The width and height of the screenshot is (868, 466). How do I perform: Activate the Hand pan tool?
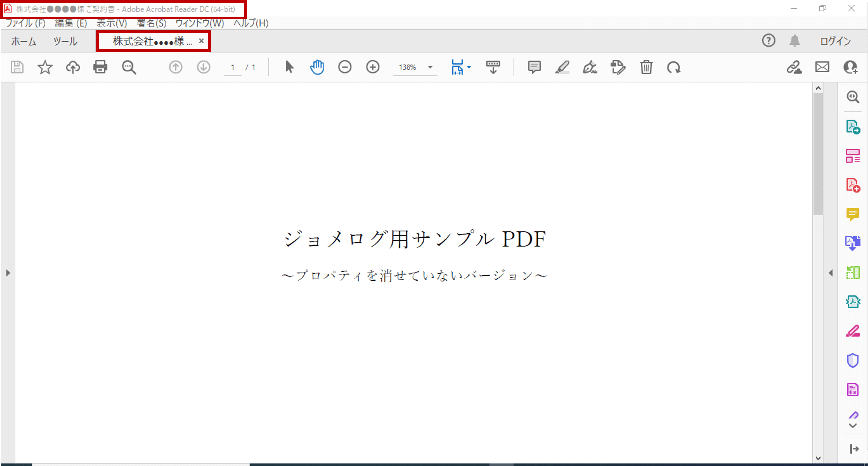317,67
